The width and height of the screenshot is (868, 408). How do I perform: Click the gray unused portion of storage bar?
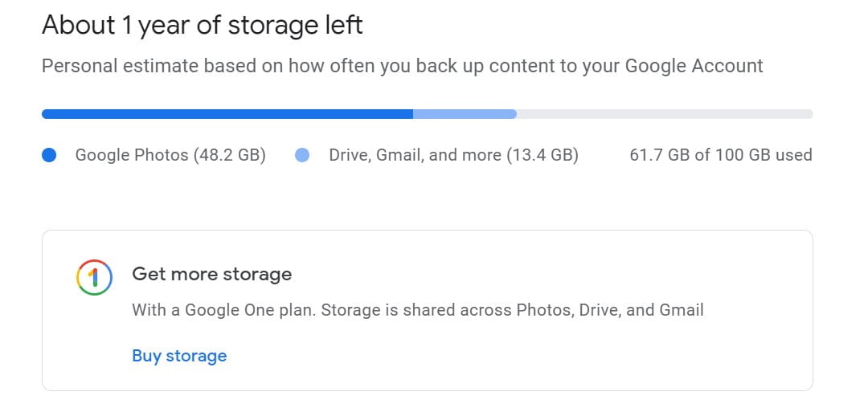coord(663,114)
